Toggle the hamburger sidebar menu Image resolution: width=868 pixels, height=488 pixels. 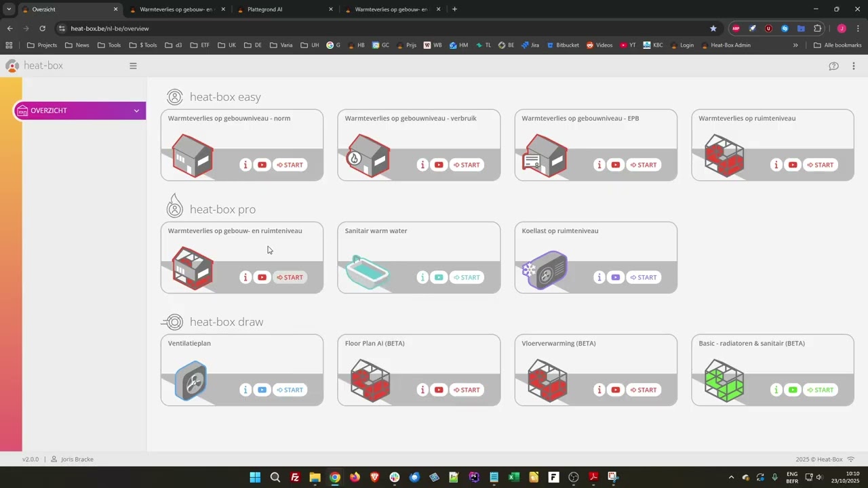133,66
